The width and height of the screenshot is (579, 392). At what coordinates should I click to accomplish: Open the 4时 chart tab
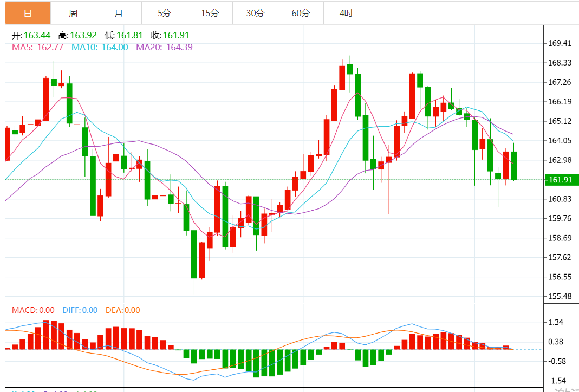346,14
